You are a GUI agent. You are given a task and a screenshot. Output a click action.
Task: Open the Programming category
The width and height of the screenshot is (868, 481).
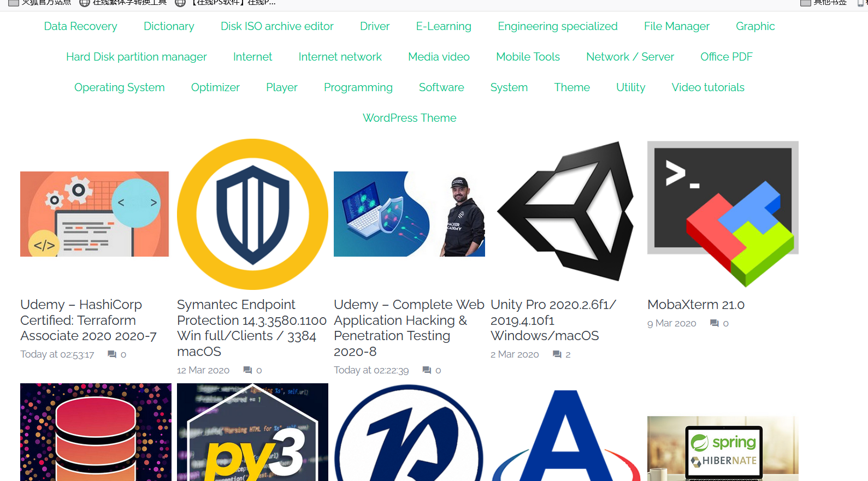tap(358, 87)
